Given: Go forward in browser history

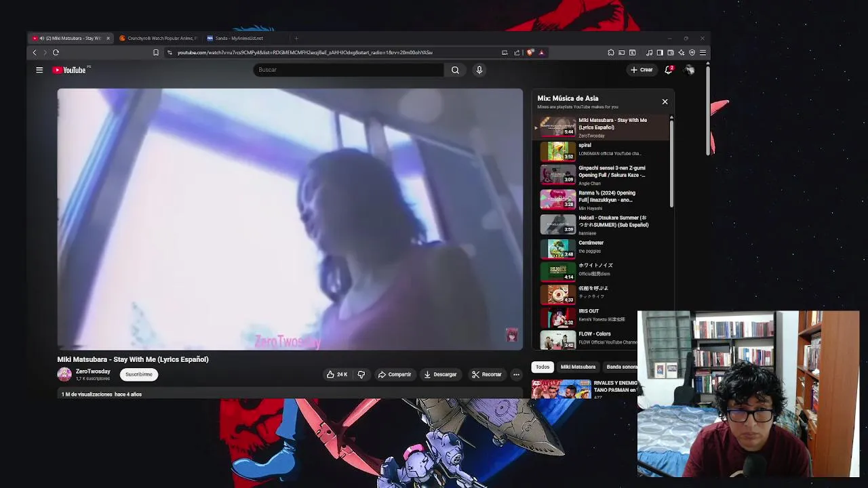Looking at the screenshot, I should pos(45,52).
